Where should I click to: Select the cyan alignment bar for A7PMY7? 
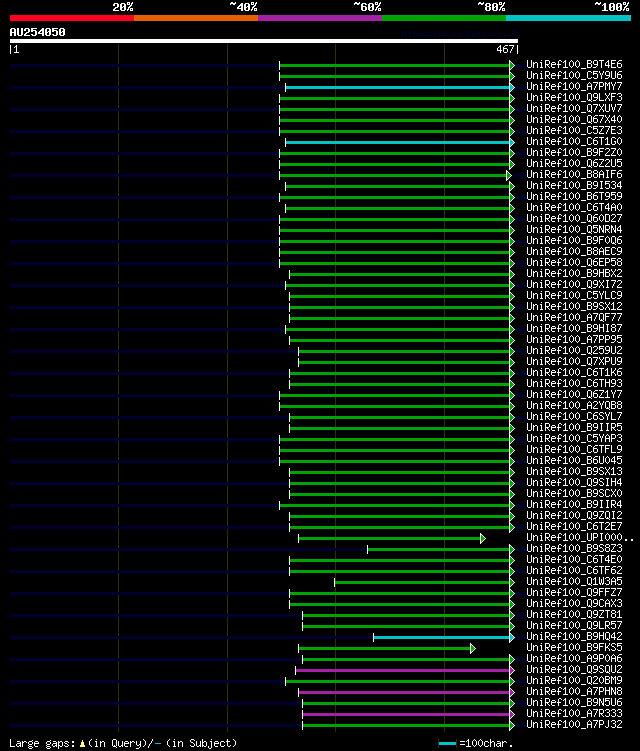(x=398, y=88)
